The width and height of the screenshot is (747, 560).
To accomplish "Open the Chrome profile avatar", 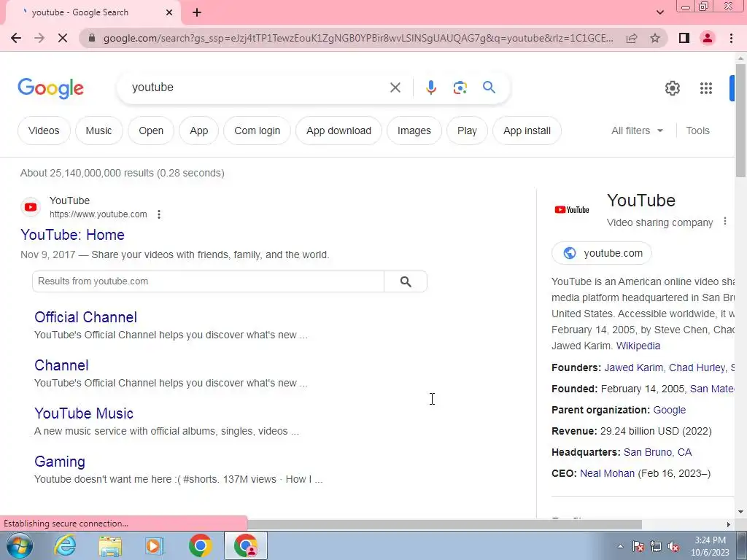I will (x=708, y=38).
